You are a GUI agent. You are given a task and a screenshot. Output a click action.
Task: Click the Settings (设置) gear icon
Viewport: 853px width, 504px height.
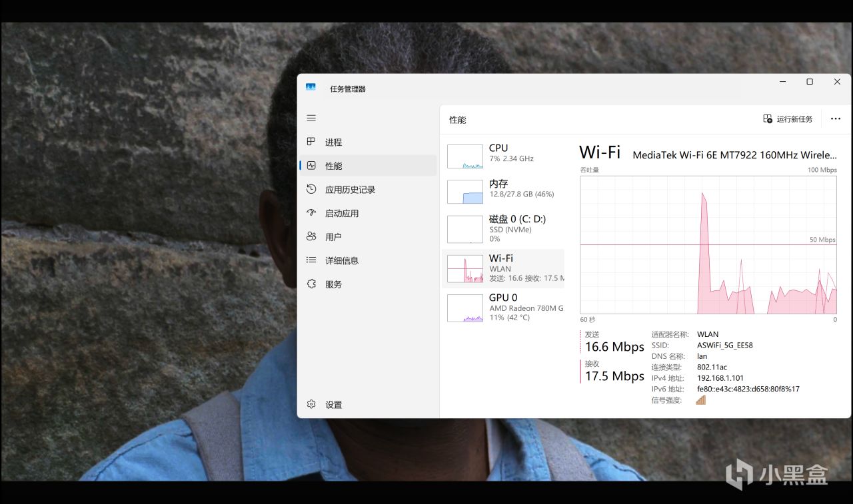click(311, 404)
